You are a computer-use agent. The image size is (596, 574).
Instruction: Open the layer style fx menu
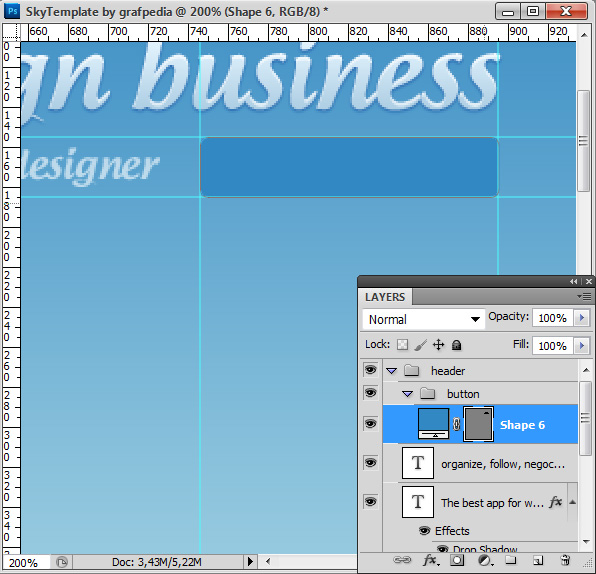430,560
